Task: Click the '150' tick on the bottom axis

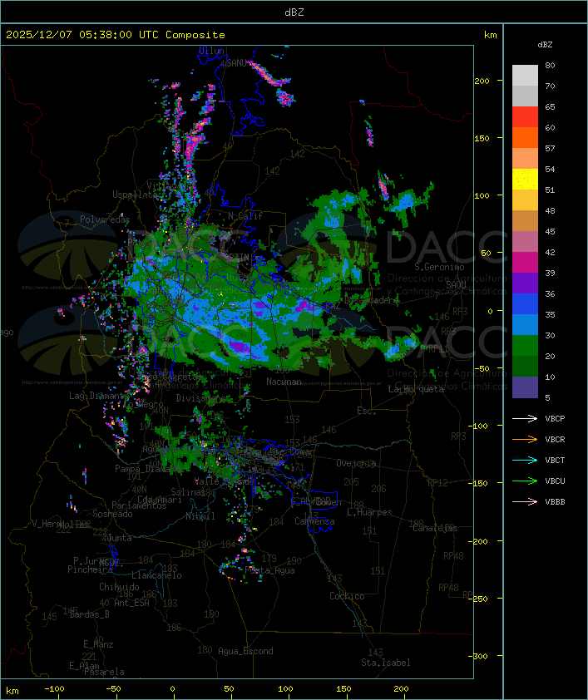Action: click(343, 689)
